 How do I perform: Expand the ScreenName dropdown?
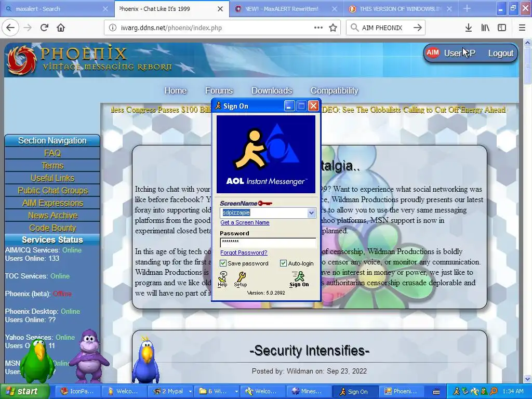[x=311, y=213]
